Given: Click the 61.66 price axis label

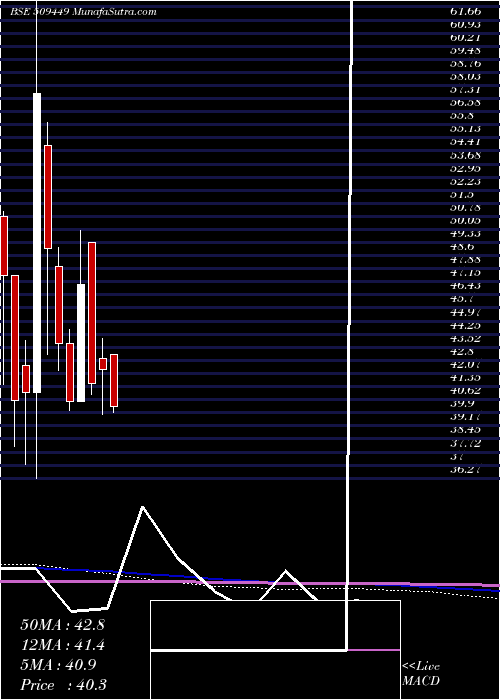Looking at the screenshot, I should pos(466,11).
